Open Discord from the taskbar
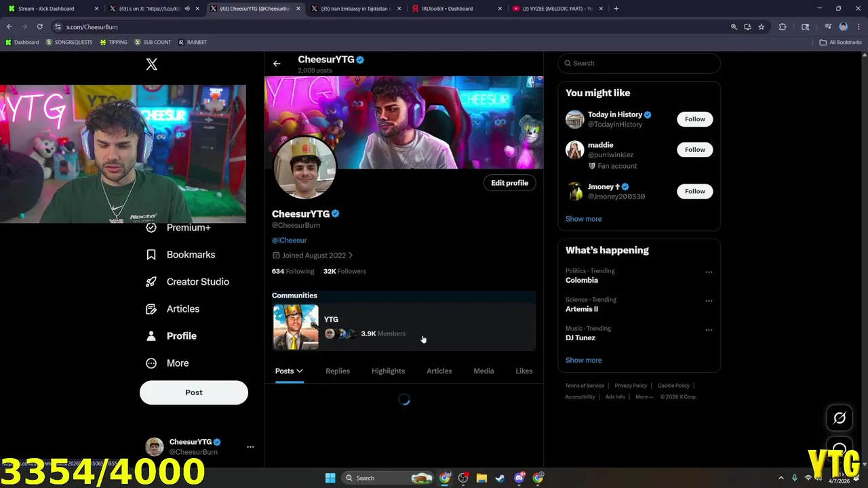The height and width of the screenshot is (488, 868). pos(519,478)
